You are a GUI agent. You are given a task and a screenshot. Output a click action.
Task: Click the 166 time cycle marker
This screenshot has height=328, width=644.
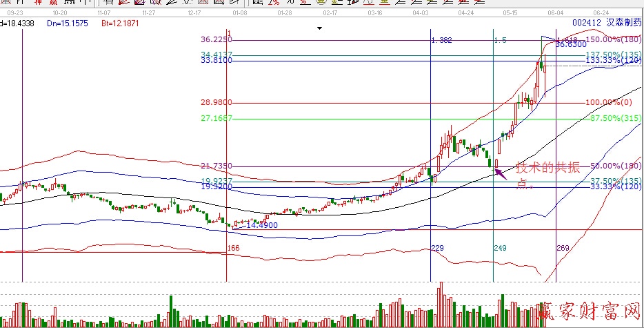coord(233,248)
